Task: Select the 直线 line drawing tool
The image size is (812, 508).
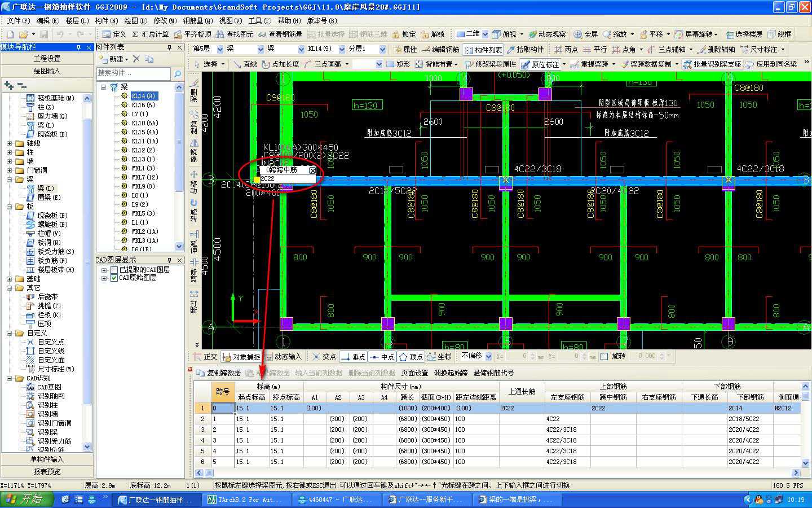Action: click(245, 64)
